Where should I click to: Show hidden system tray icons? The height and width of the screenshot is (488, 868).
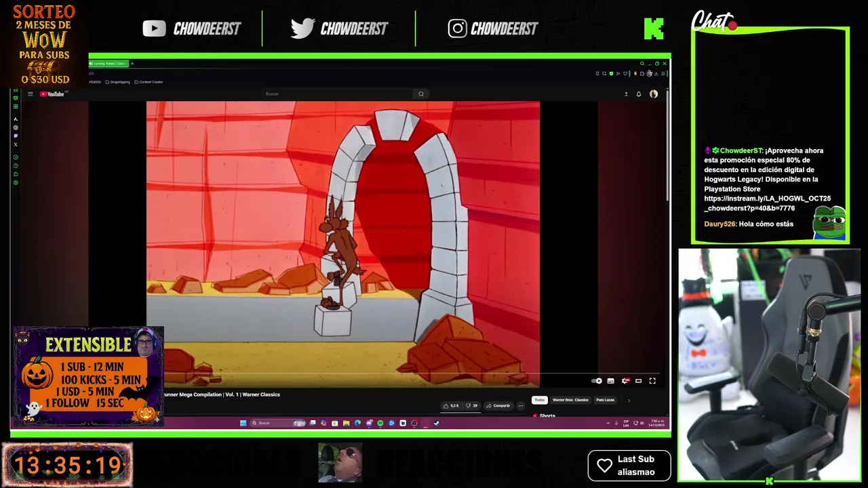pos(608,423)
